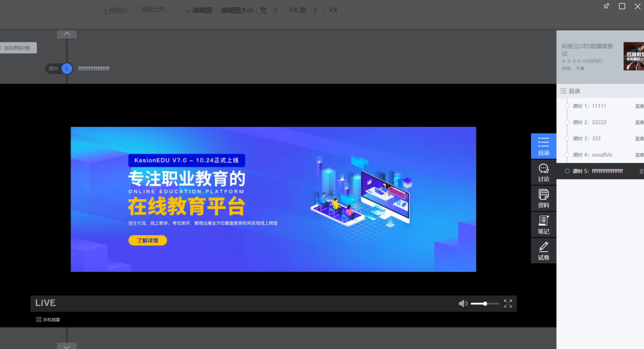Toggle the 缩略图 thumbnail checkbox

tap(188, 10)
